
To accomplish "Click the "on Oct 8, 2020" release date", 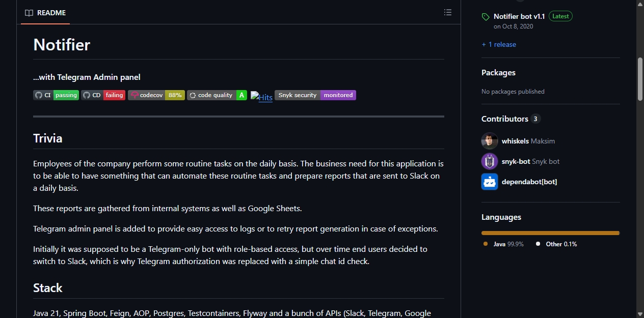I will pos(513,26).
